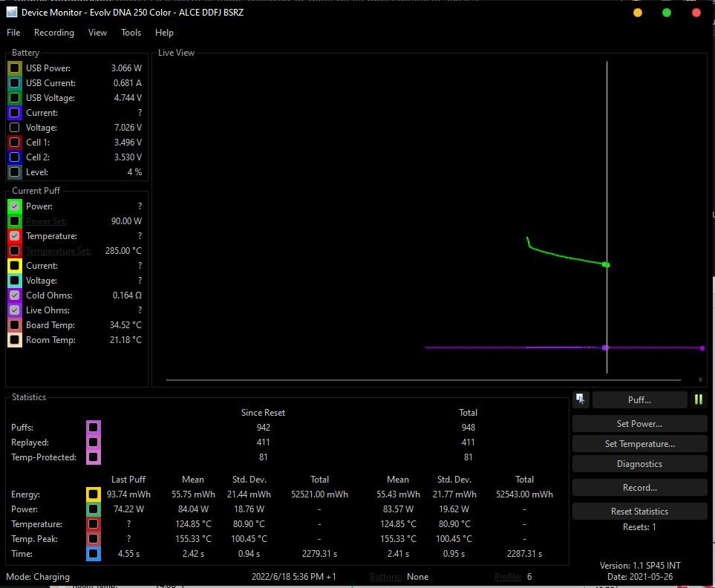Click the Temperature Set link label
715x588 pixels.
point(59,251)
